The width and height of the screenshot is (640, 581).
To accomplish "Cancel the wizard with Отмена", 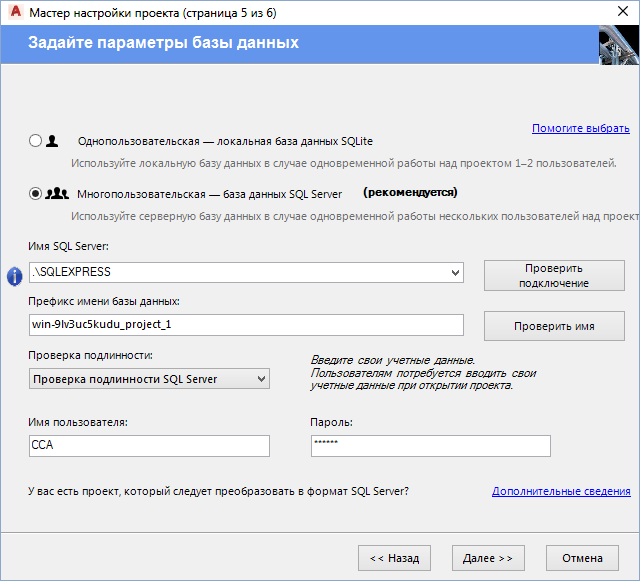I will pyautogui.click(x=582, y=558).
